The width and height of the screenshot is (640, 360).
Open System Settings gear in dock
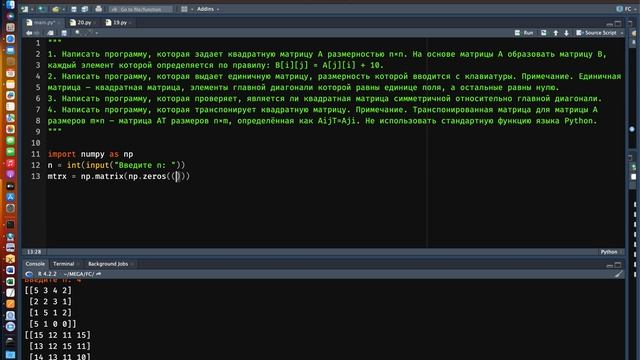pyautogui.click(x=10, y=208)
